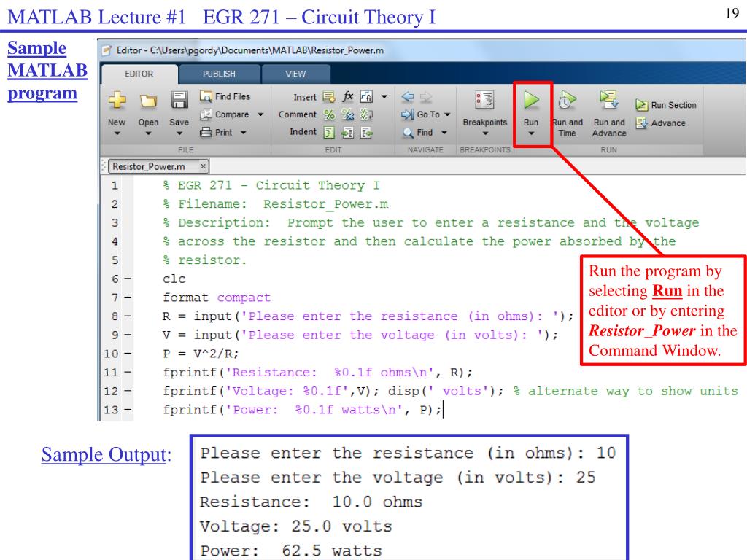Toggle breakpoint dash on line 11

pos(128,373)
